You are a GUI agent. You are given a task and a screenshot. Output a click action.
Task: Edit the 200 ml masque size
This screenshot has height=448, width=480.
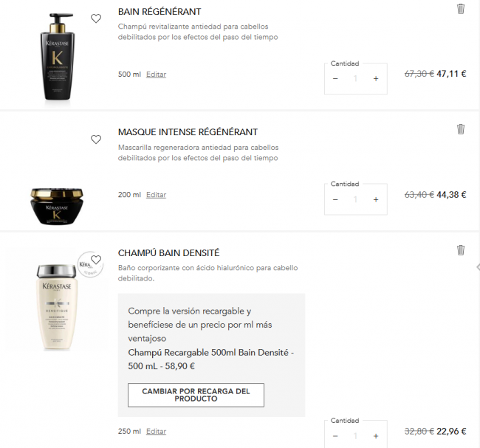[x=156, y=195]
